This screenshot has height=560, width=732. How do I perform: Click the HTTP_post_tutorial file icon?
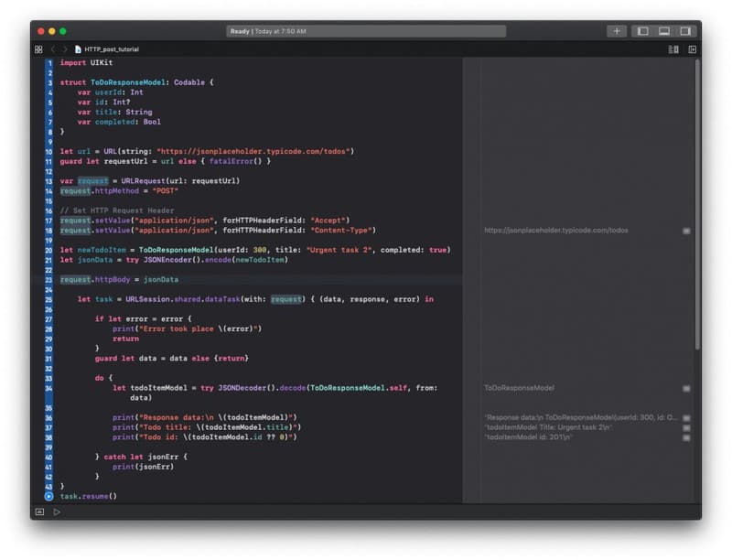point(77,48)
